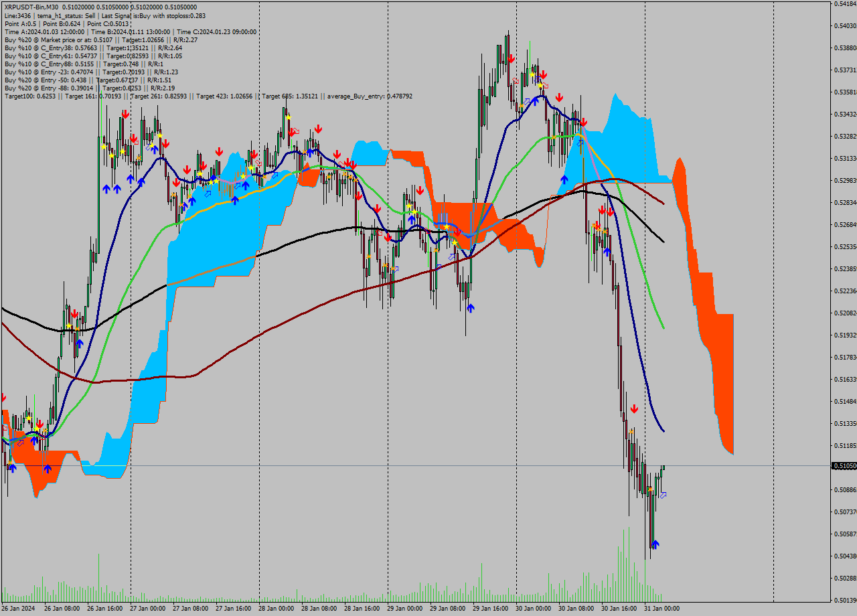Click the 'Buy %10 @ Entry -23: 0.47074' line
The image size is (857, 616).
click(x=91, y=72)
